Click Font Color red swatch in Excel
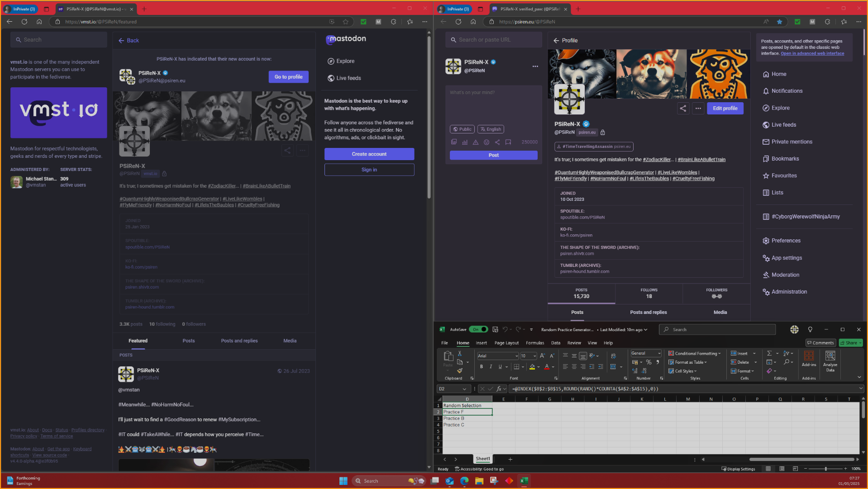The height and width of the screenshot is (489, 868). tap(547, 367)
